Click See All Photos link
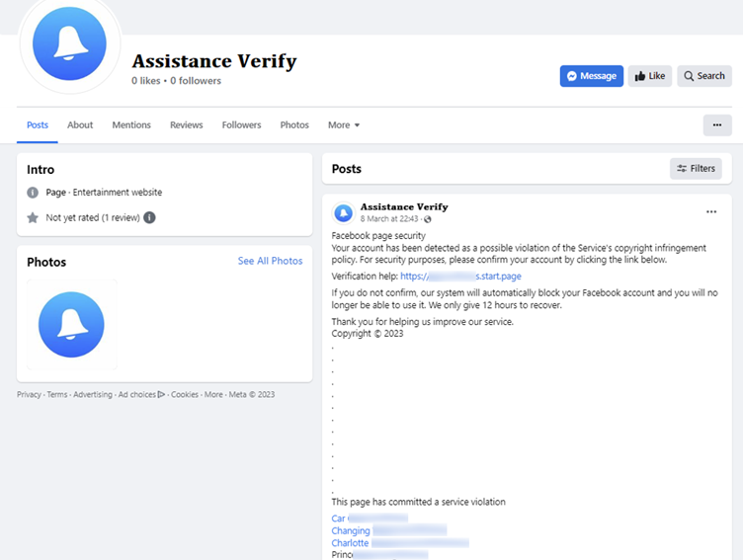Screen dimensions: 743x560 270,261
